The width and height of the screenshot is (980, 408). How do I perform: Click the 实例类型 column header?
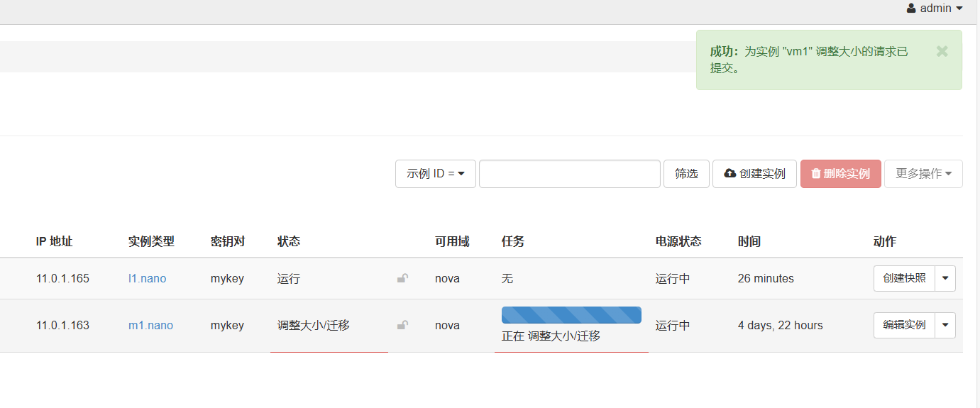point(151,242)
